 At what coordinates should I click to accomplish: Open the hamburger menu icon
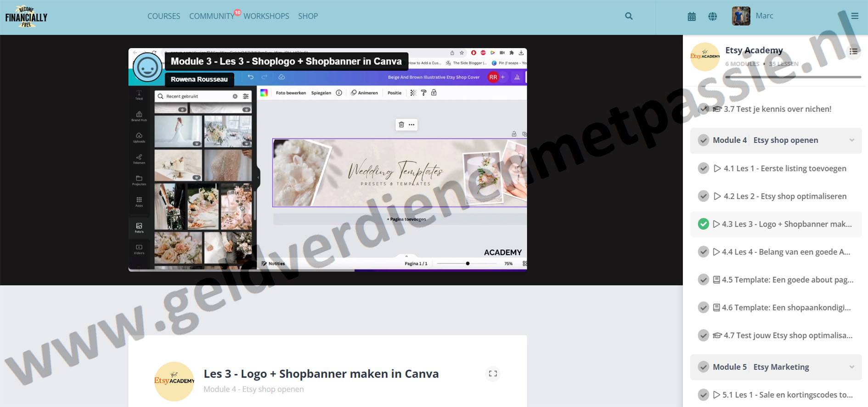pos(854,16)
